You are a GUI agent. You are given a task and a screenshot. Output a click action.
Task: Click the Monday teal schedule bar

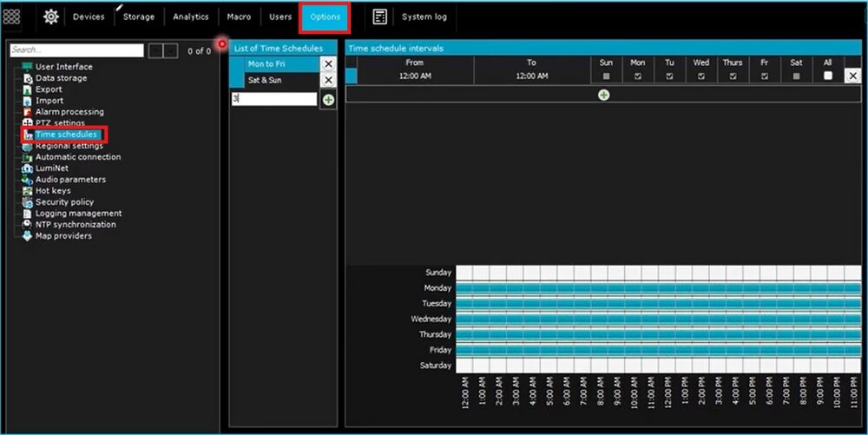pos(658,288)
